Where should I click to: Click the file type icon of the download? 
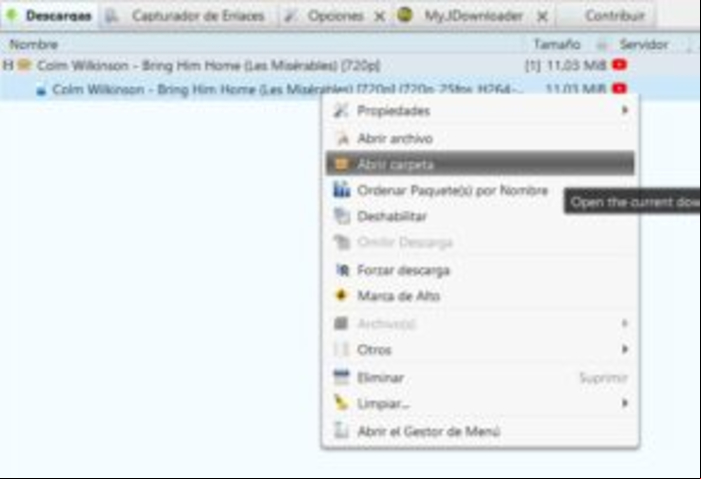pyautogui.click(x=41, y=90)
